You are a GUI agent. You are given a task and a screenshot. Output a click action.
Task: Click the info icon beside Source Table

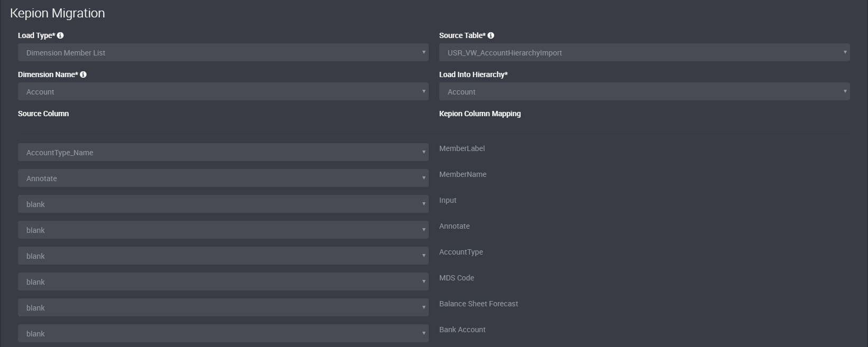click(x=491, y=35)
